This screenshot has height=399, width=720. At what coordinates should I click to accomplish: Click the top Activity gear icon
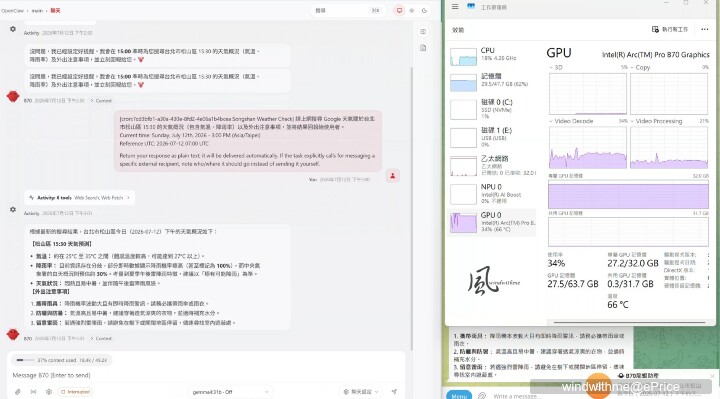[13, 29]
